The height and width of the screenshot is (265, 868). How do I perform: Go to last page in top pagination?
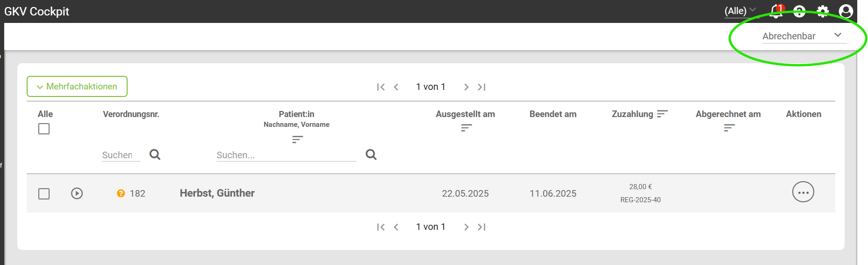pyautogui.click(x=482, y=87)
